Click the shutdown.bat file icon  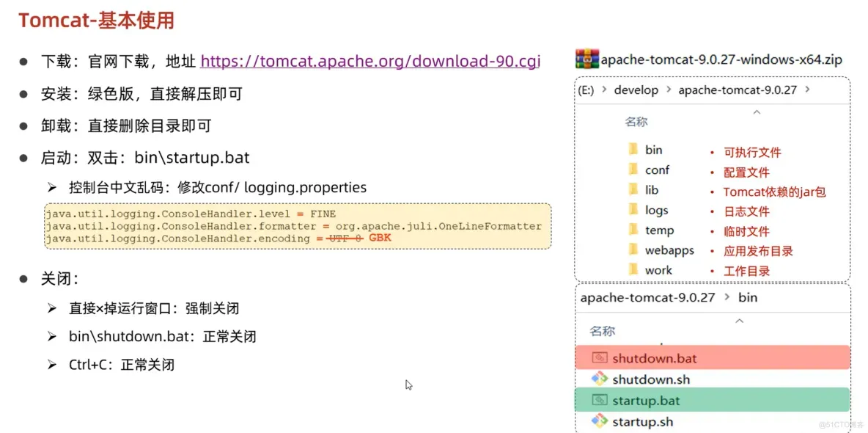(600, 357)
